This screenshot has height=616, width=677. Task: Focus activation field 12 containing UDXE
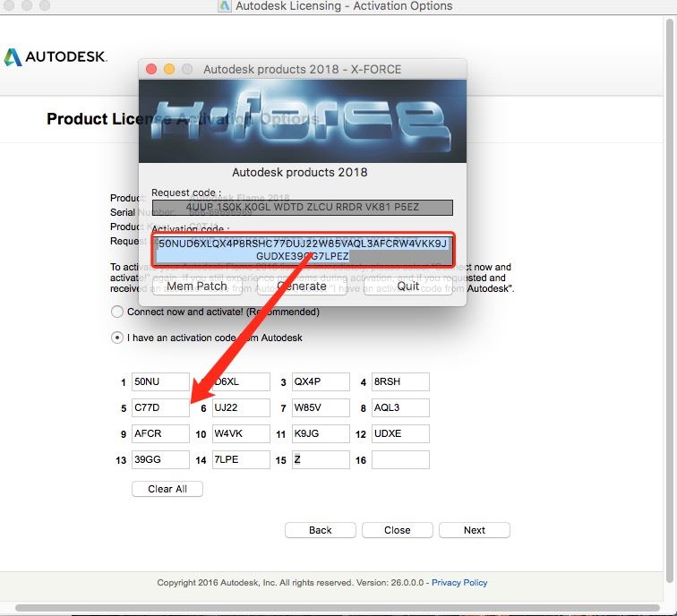400,434
